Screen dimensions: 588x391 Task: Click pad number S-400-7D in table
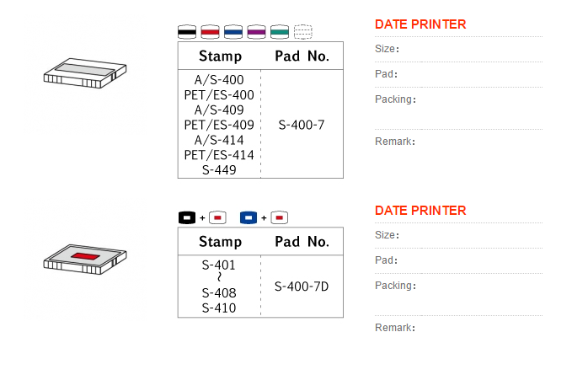(302, 287)
